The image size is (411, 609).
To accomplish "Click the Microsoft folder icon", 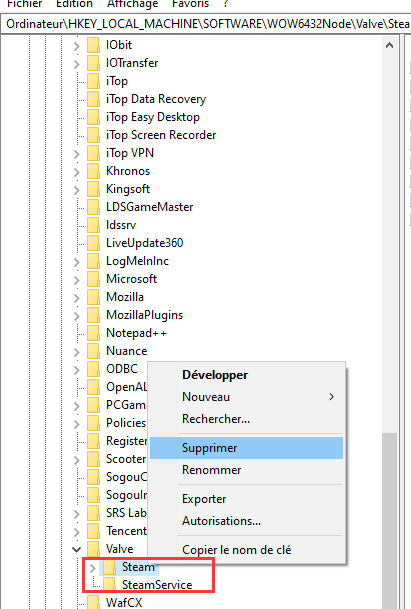I will click(93, 279).
